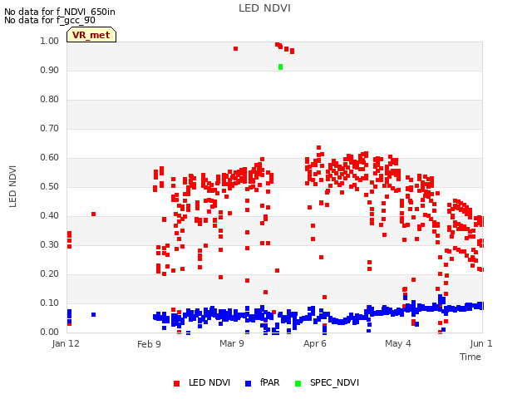Click the 0.60 y-axis tick label
This screenshot has width=532, height=399.
[50, 157]
